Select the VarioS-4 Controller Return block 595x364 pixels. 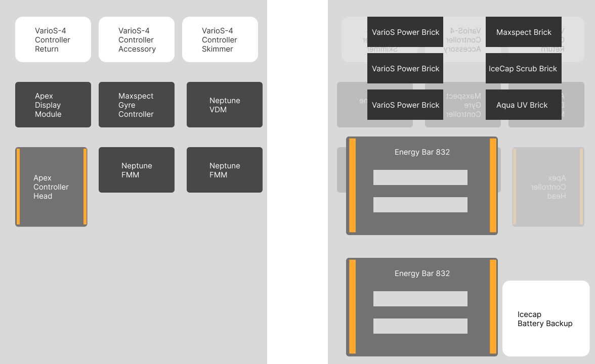point(53,39)
